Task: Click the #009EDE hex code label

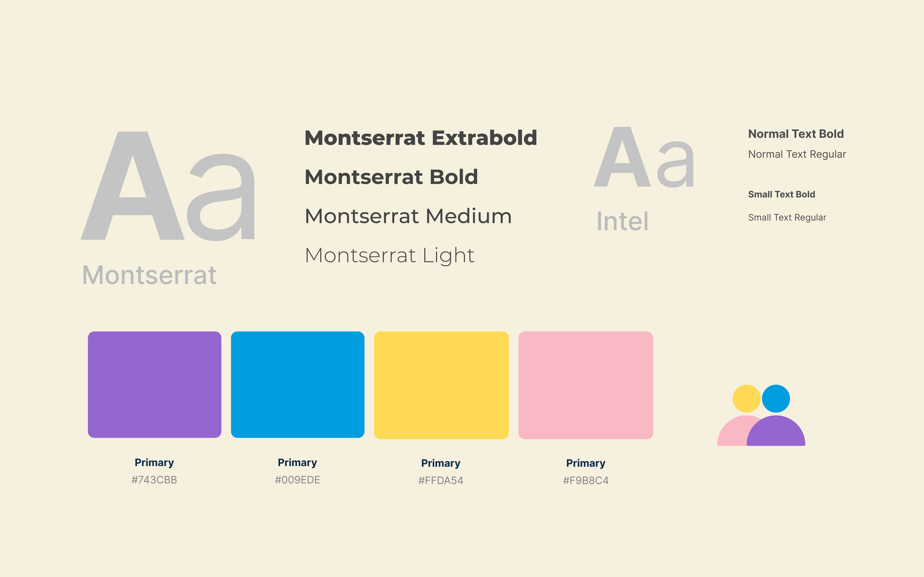Action: click(x=297, y=480)
